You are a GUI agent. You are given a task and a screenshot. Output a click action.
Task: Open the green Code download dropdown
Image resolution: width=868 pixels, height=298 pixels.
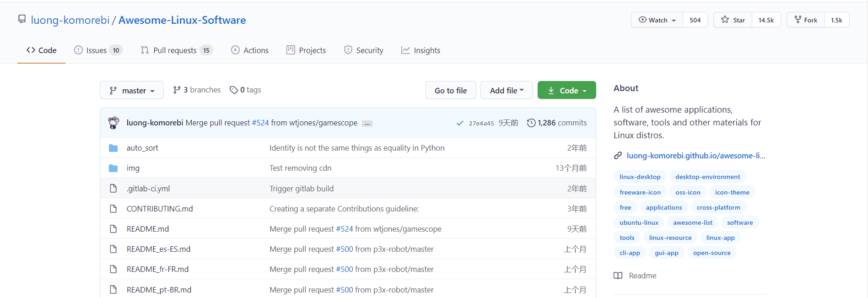pyautogui.click(x=566, y=90)
